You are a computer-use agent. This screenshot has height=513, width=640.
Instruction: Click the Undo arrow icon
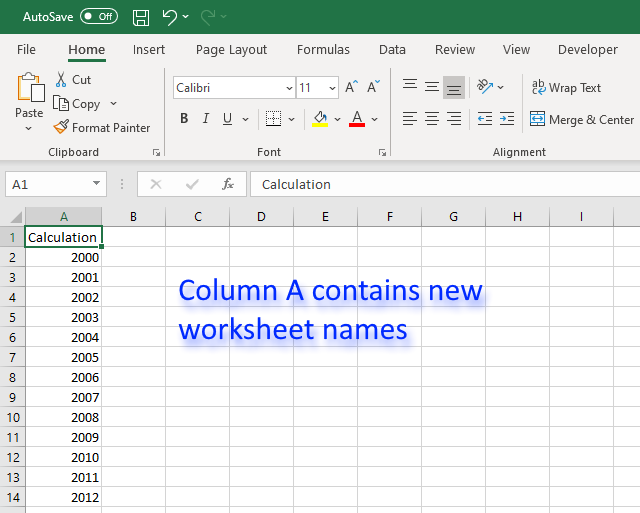point(169,17)
